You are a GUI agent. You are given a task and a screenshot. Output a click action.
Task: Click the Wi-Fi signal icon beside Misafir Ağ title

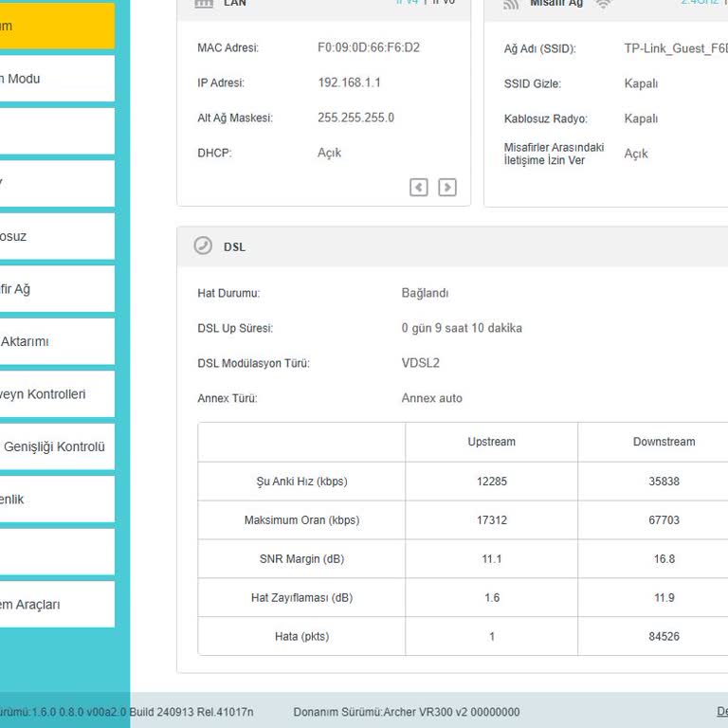click(x=604, y=4)
